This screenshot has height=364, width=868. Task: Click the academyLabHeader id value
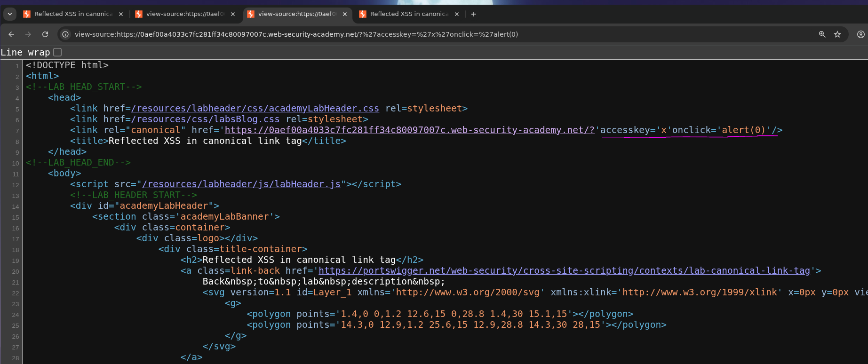164,206
